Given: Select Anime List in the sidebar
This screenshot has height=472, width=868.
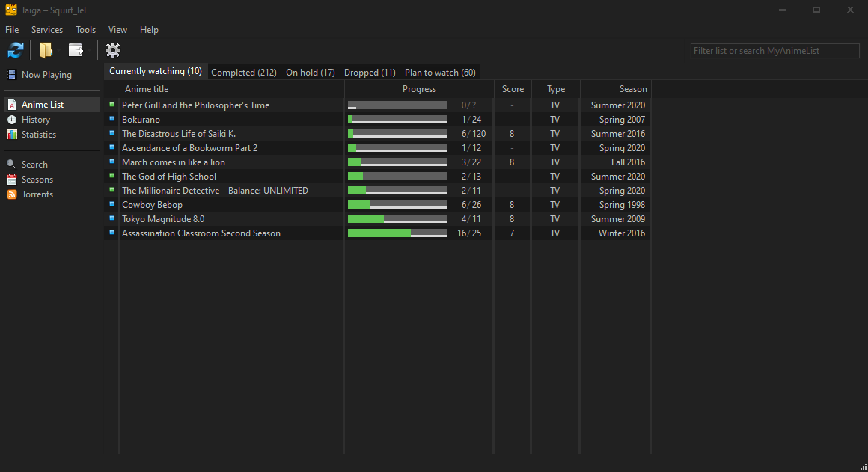Looking at the screenshot, I should tap(52, 105).
